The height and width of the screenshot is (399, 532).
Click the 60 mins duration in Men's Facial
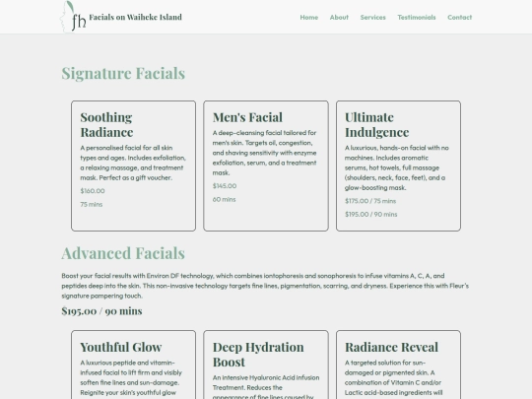click(224, 199)
